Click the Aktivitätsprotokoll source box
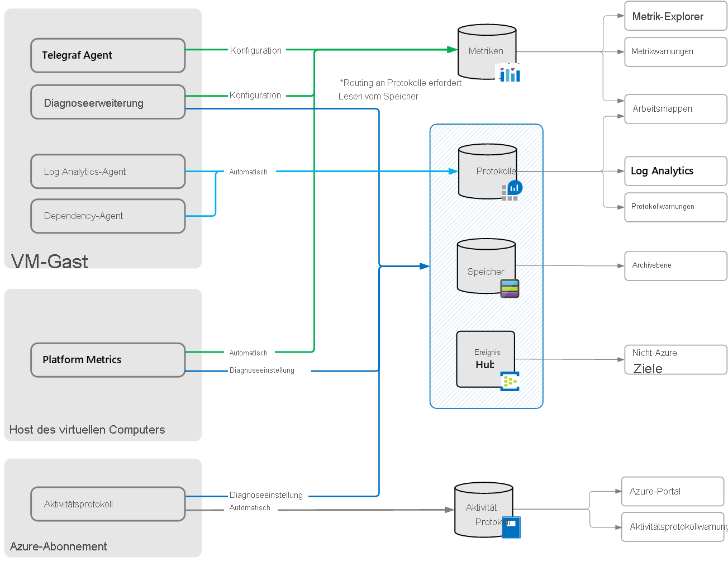Image resolution: width=728 pixels, height=561 pixels. 108,504
